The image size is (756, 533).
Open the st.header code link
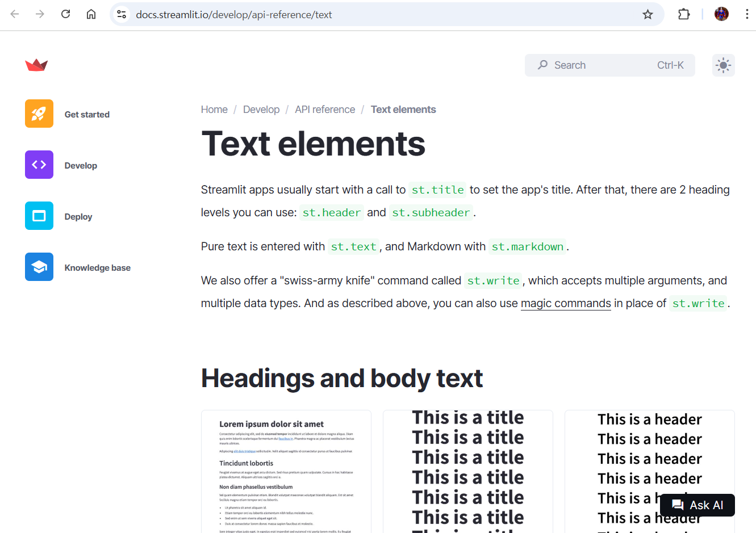point(332,212)
